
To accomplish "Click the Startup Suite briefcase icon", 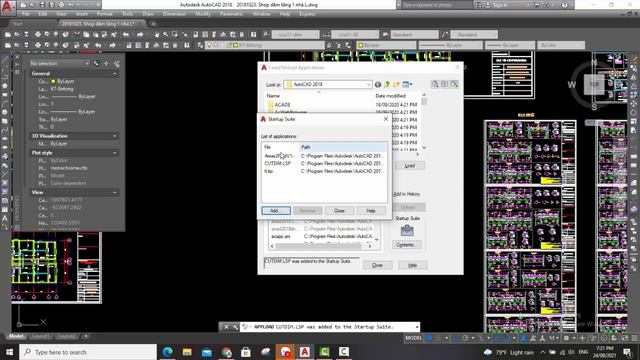I will (x=407, y=231).
